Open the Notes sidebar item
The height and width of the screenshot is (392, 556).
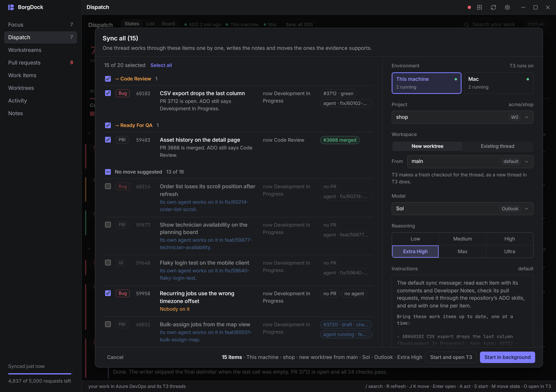pos(41,114)
